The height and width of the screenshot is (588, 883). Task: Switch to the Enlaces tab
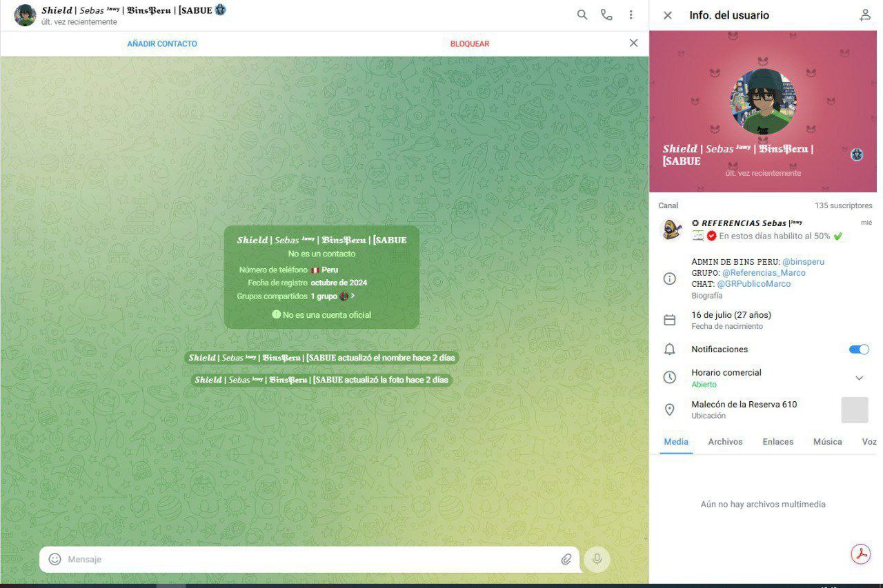point(777,441)
